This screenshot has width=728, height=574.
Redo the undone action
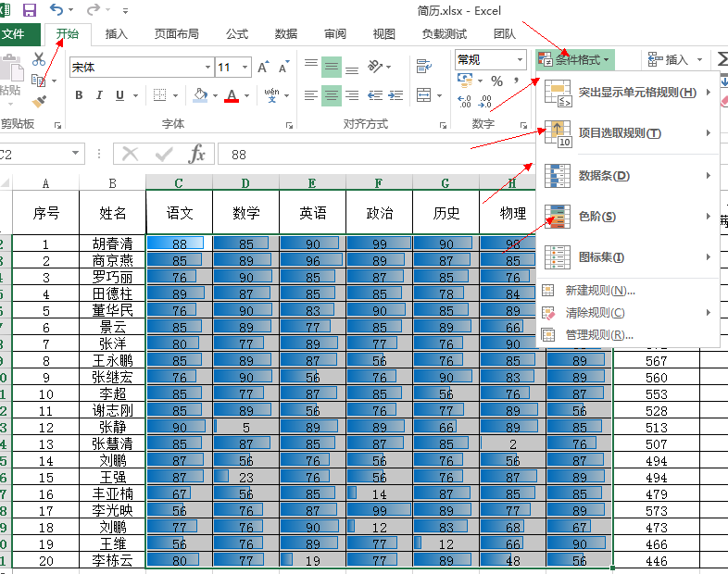click(x=94, y=9)
